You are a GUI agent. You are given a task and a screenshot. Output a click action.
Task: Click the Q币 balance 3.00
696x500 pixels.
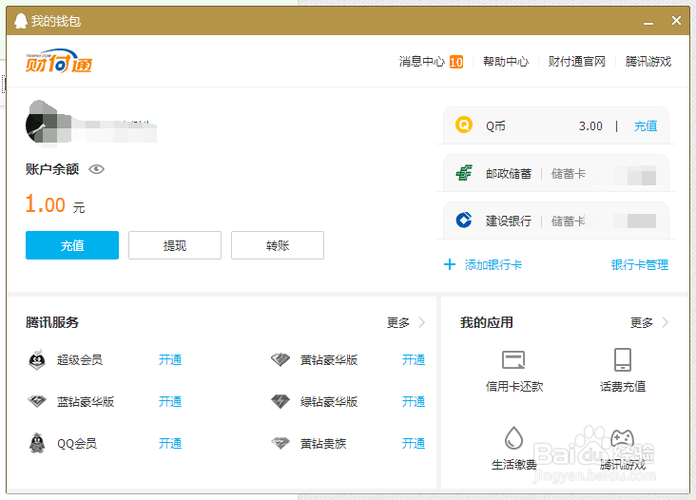pyautogui.click(x=591, y=126)
